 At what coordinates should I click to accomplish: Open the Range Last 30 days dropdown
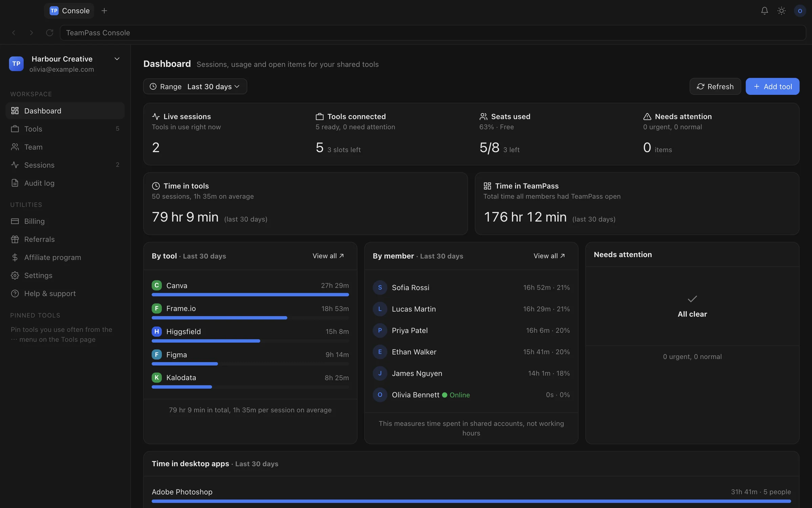pos(195,86)
